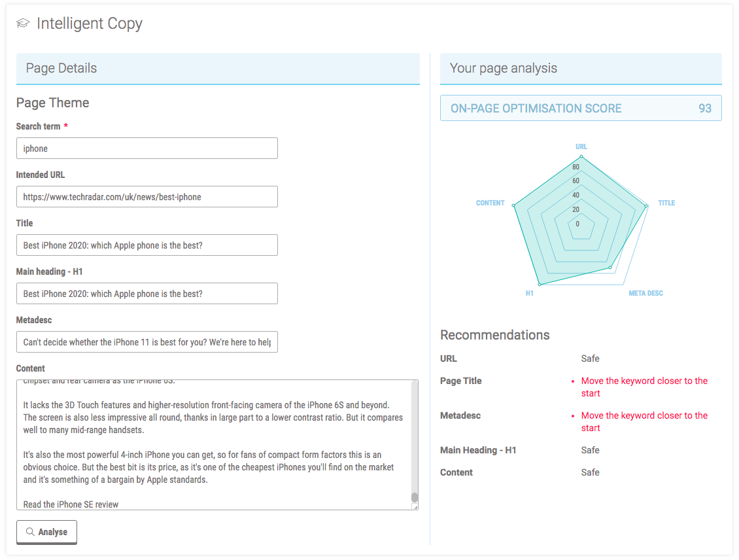Click the Page Theme heading
The height and width of the screenshot is (560, 739).
52,103
